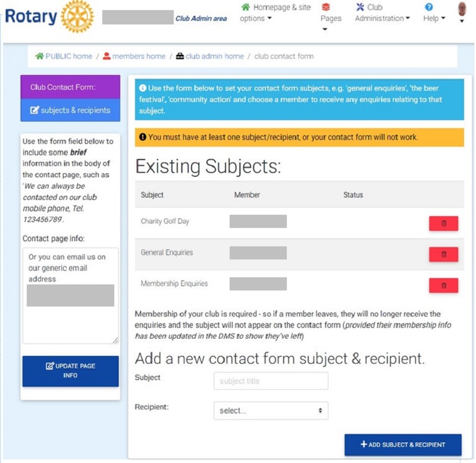The height and width of the screenshot is (463, 476).
Task: Click the green PUBLIC home house icon
Action: click(x=39, y=56)
